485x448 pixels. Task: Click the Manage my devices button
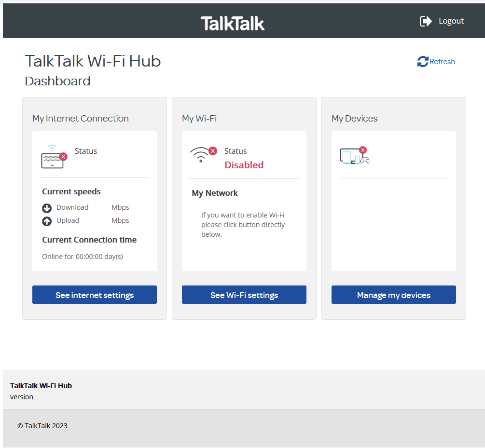[x=393, y=295]
